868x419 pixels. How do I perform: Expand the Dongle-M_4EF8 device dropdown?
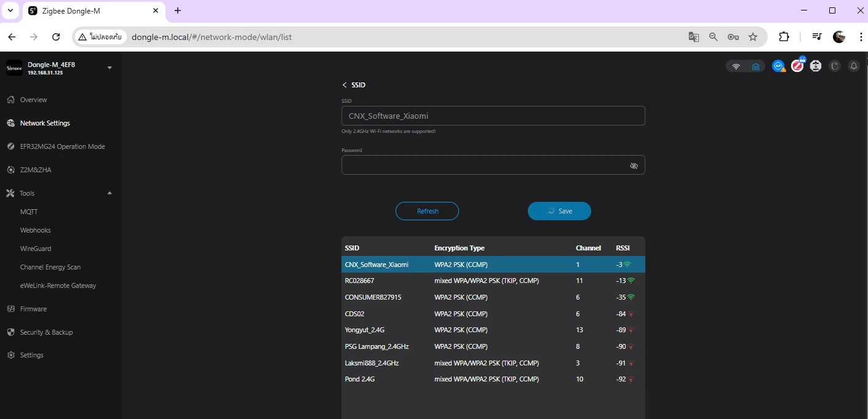click(x=109, y=68)
